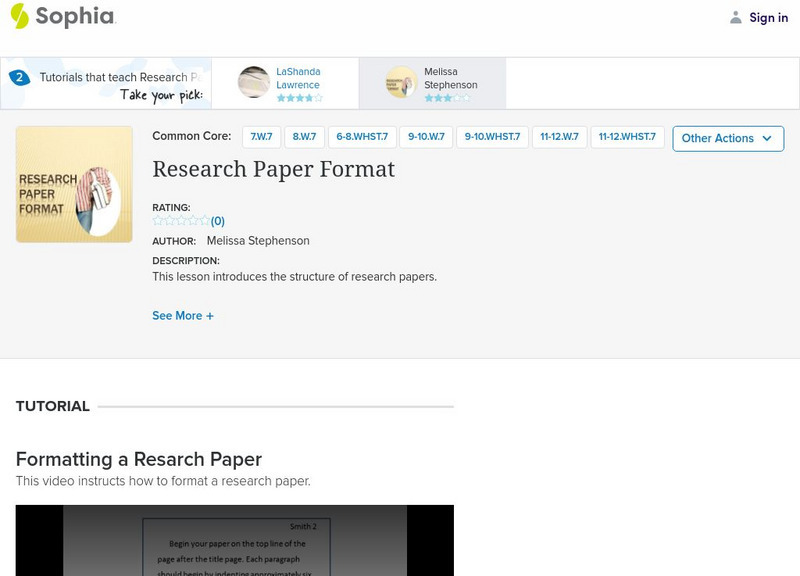Click the Research Paper Format thumbnail image
The image size is (800, 576).
(x=74, y=184)
